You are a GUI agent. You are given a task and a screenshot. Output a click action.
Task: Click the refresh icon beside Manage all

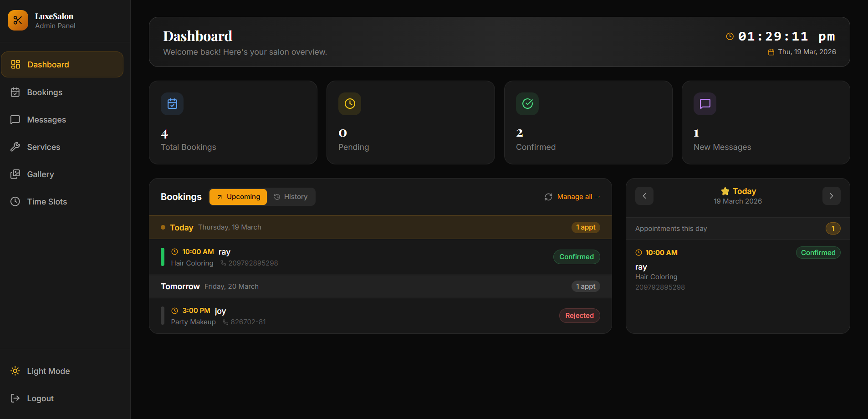548,197
